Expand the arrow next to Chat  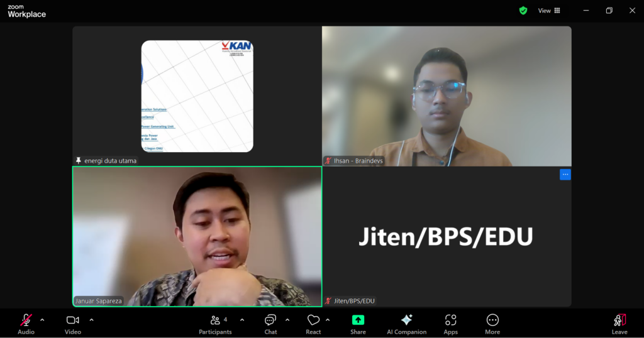[x=287, y=320]
